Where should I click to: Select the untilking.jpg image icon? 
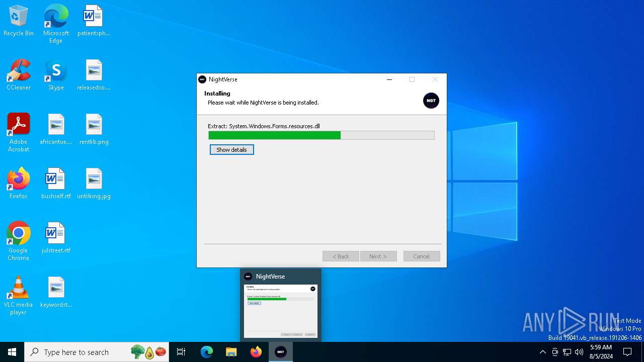(94, 184)
